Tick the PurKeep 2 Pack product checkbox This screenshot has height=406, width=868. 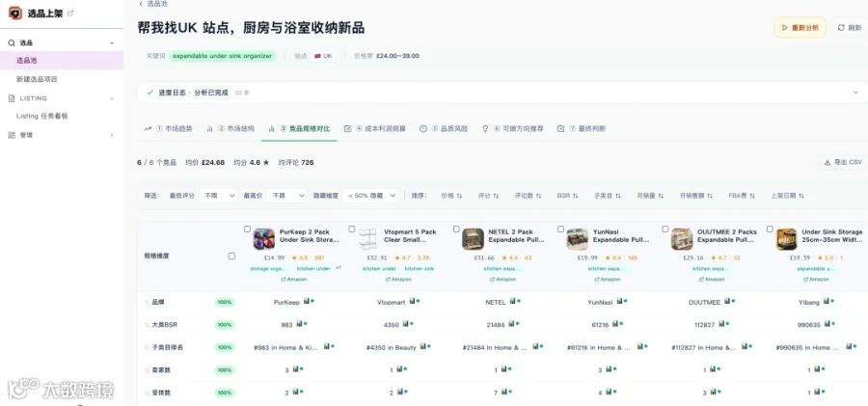coord(248,229)
